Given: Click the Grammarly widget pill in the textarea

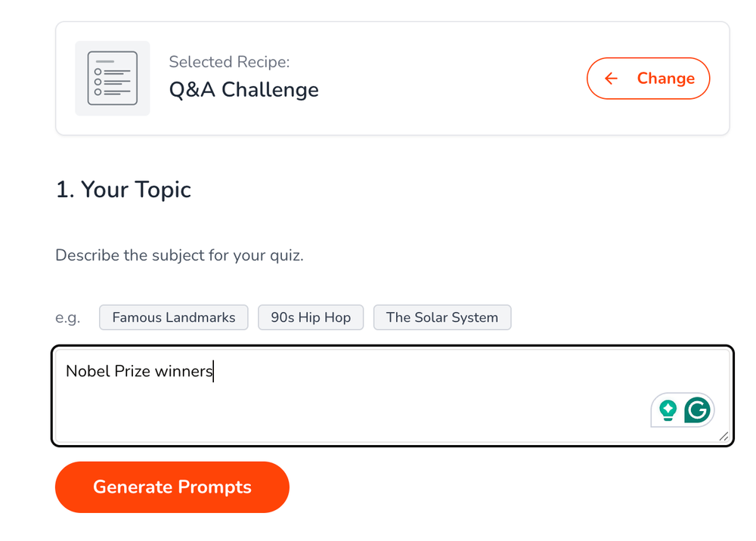Looking at the screenshot, I should point(683,410).
